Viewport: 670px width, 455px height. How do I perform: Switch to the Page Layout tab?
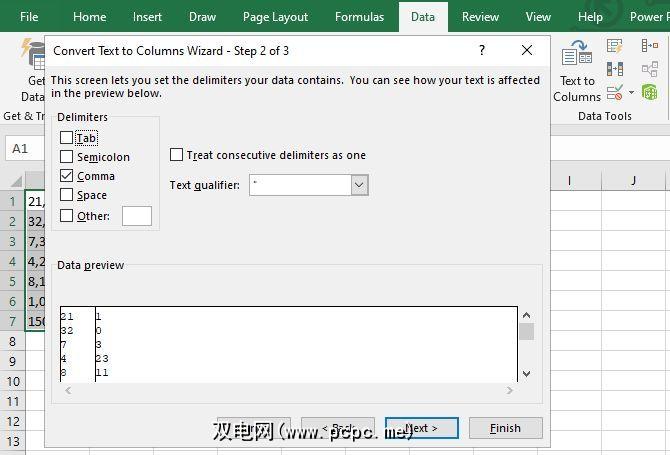pyautogui.click(x=275, y=17)
